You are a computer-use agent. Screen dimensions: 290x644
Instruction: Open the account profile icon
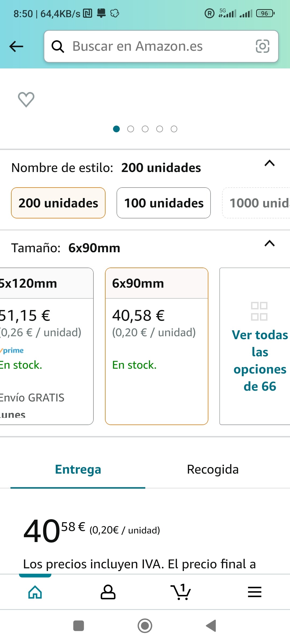(x=108, y=592)
